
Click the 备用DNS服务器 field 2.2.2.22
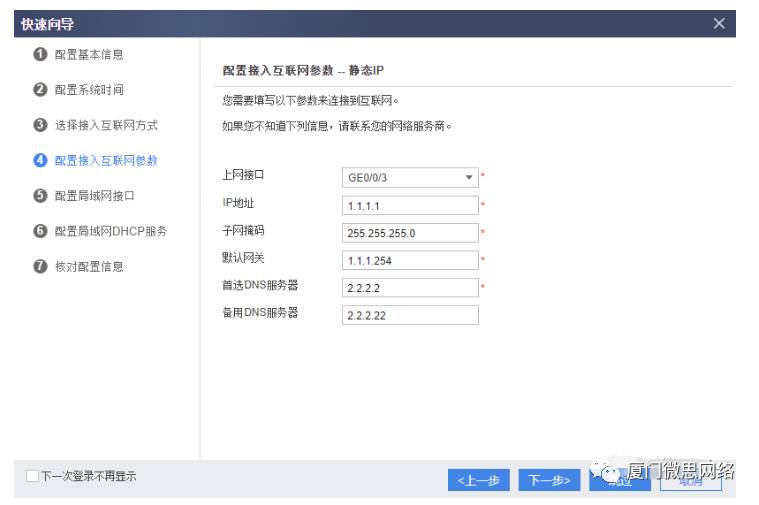[x=410, y=315]
